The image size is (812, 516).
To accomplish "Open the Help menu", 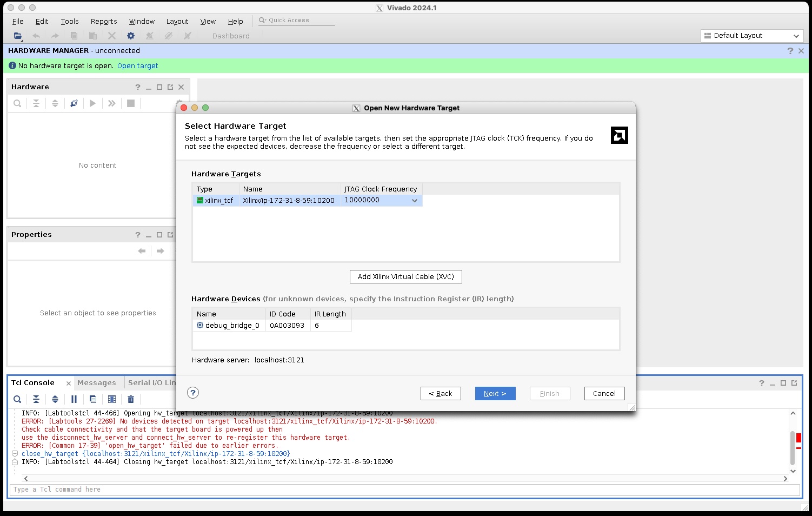I will [235, 22].
